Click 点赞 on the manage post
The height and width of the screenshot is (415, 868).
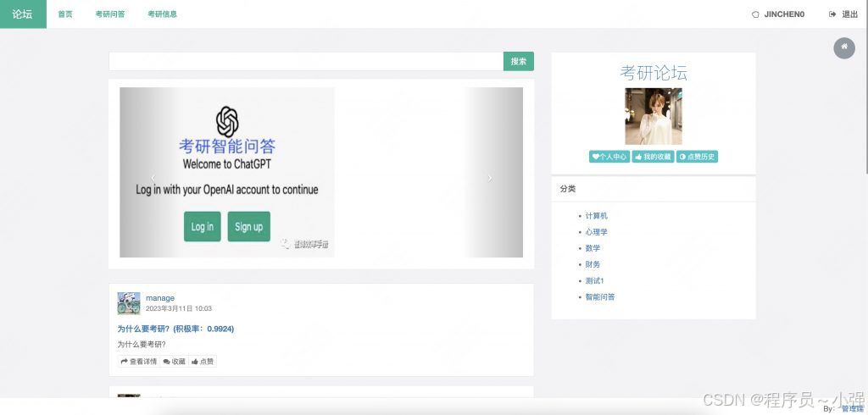pos(203,362)
